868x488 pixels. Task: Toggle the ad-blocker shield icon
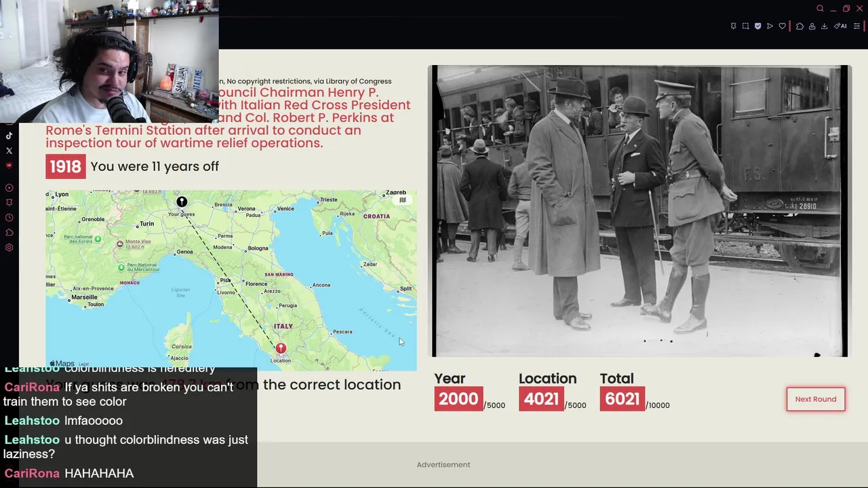757,26
